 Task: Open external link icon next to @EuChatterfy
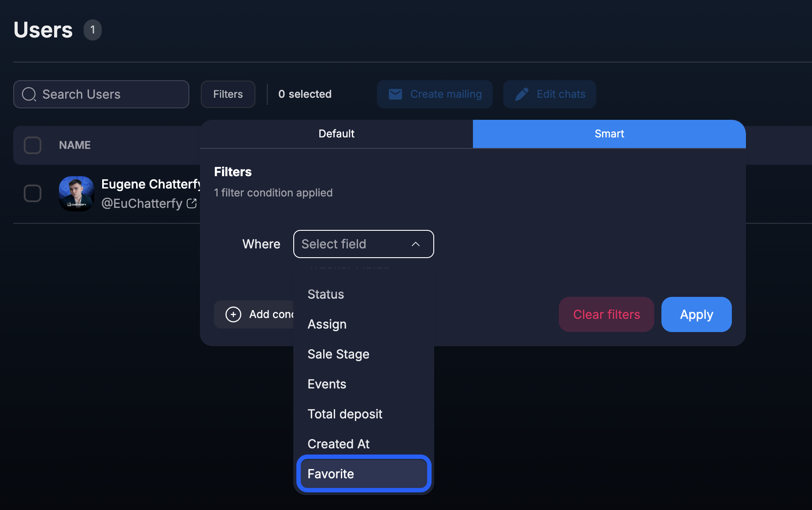point(192,203)
